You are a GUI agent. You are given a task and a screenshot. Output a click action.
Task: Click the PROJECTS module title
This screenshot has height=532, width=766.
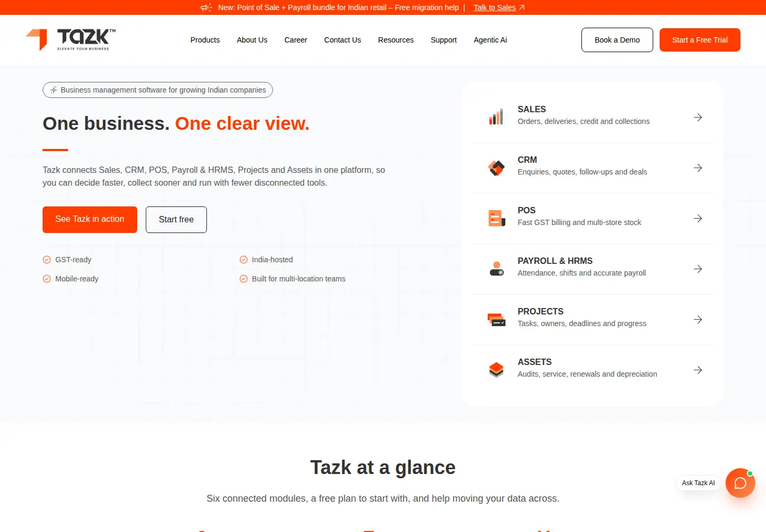pos(540,311)
